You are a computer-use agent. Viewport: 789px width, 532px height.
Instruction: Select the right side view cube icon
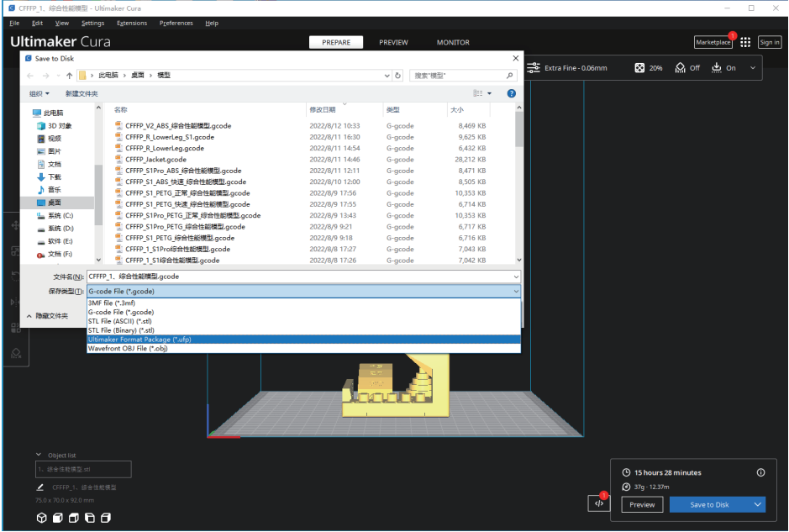click(106, 518)
